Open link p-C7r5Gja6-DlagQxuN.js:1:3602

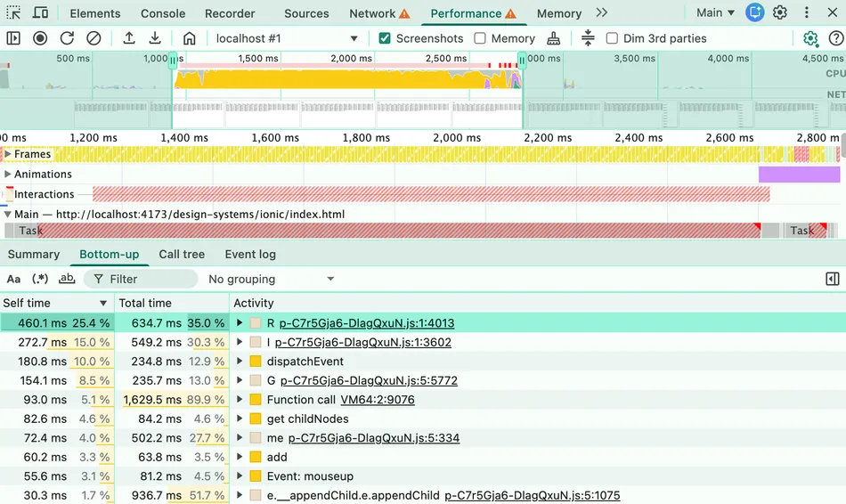[x=362, y=342]
